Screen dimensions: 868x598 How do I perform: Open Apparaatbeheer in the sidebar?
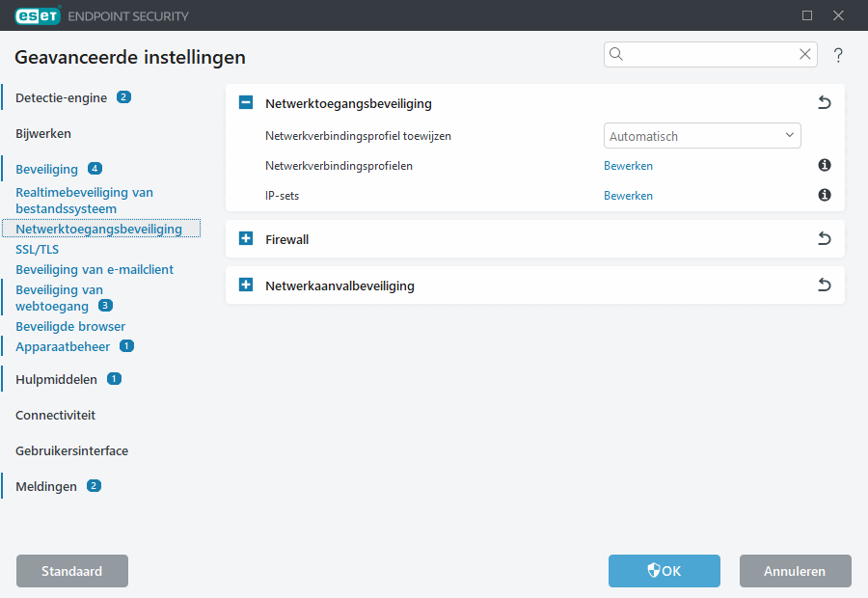coord(63,346)
